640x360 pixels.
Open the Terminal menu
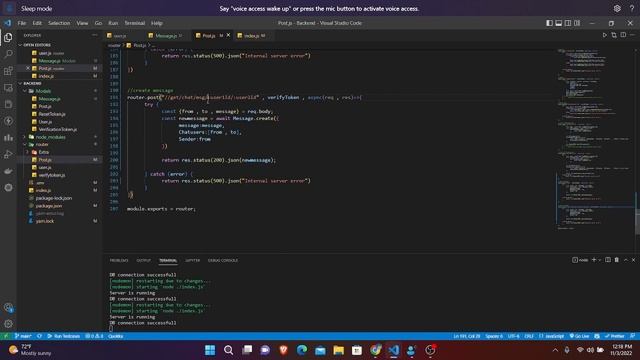pos(135,23)
